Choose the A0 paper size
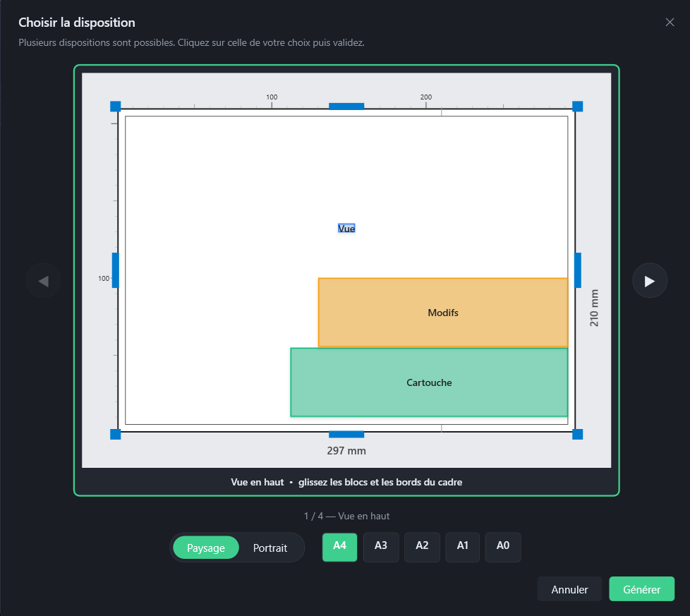This screenshot has width=690, height=616. 503,547
